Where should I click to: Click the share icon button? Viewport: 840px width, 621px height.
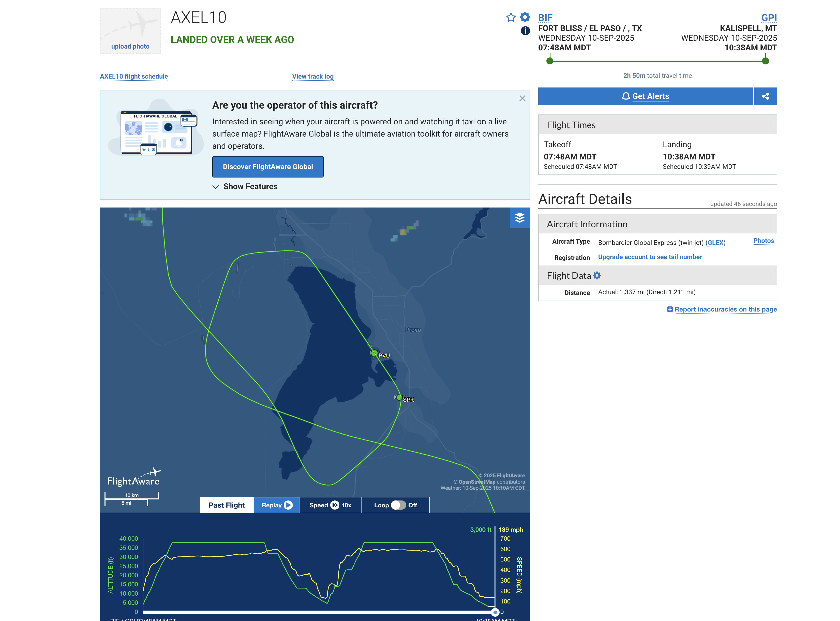tap(765, 96)
